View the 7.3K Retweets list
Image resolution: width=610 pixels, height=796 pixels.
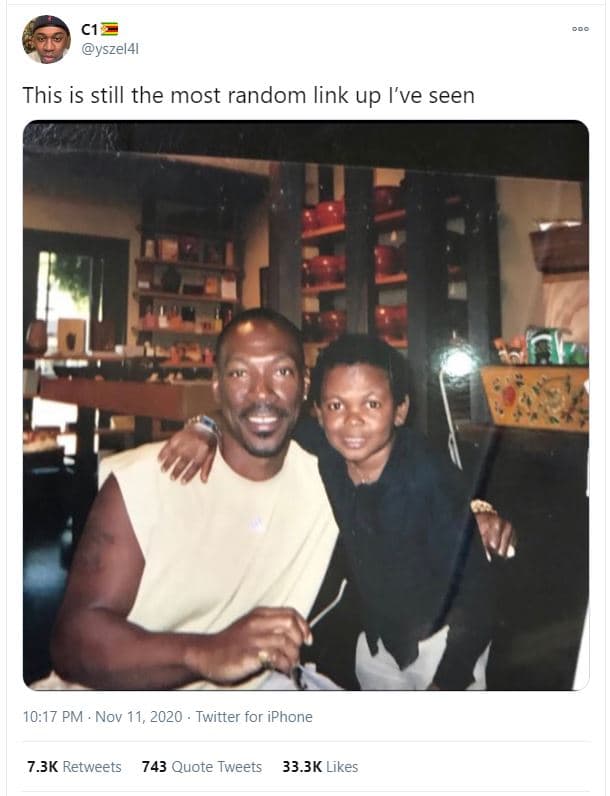point(74,767)
